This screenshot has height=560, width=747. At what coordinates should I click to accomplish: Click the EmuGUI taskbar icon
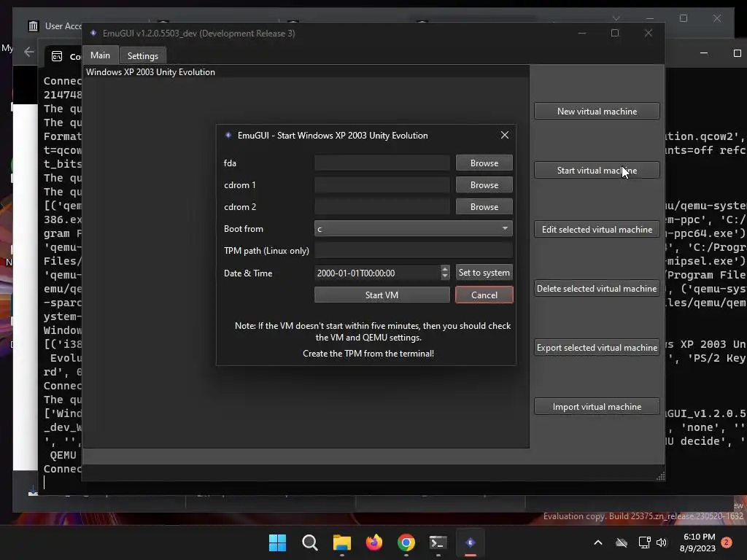pyautogui.click(x=471, y=542)
